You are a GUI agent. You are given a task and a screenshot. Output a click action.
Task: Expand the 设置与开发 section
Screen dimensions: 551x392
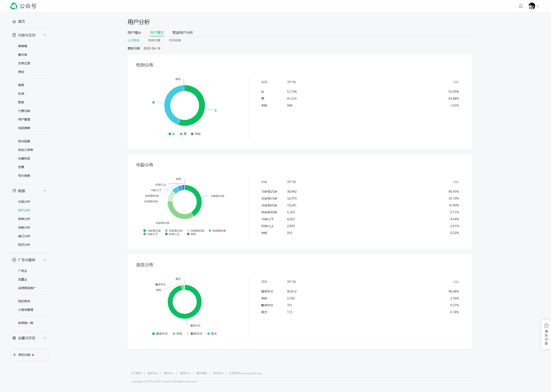click(45, 338)
